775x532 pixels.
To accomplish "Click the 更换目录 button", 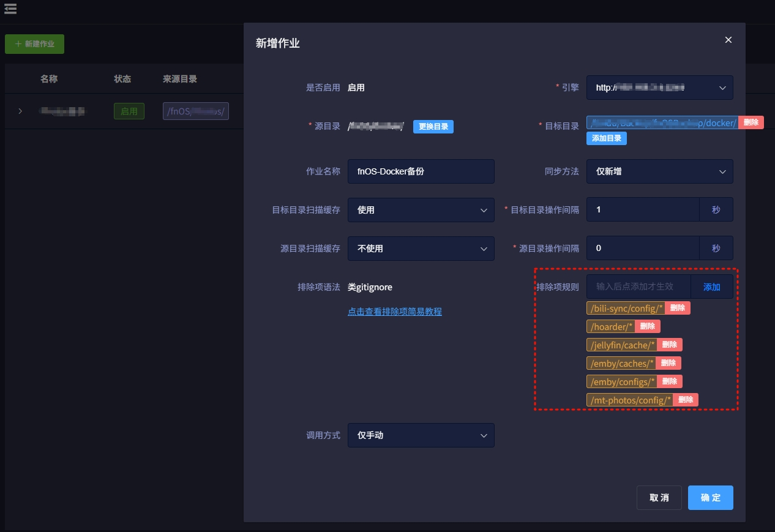I will click(x=433, y=127).
